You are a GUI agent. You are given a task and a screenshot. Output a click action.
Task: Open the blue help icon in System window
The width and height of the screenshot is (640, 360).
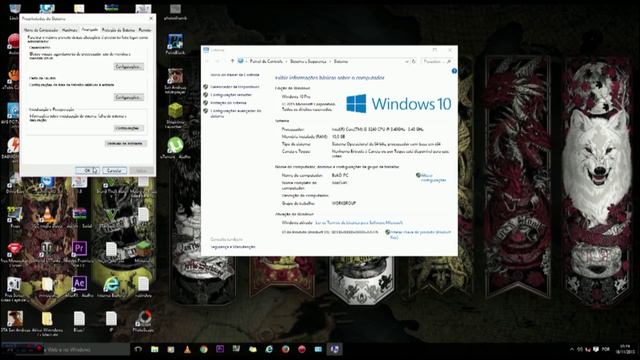click(454, 71)
